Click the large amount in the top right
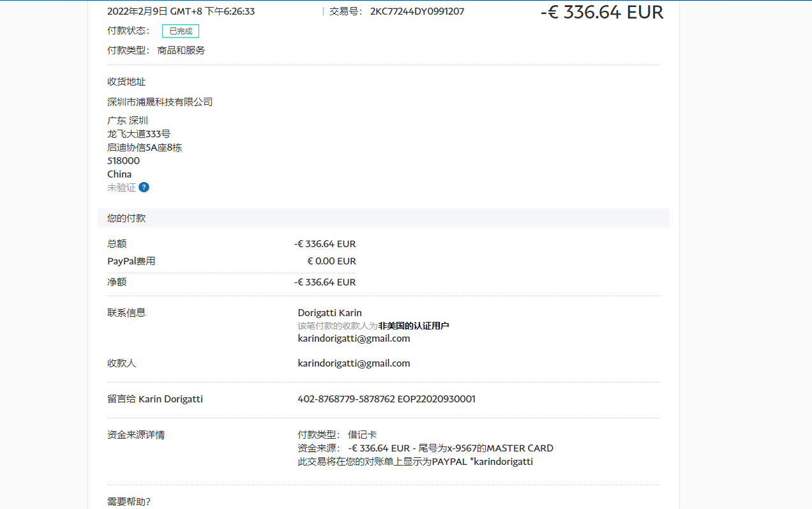812x509 pixels. coord(601,11)
